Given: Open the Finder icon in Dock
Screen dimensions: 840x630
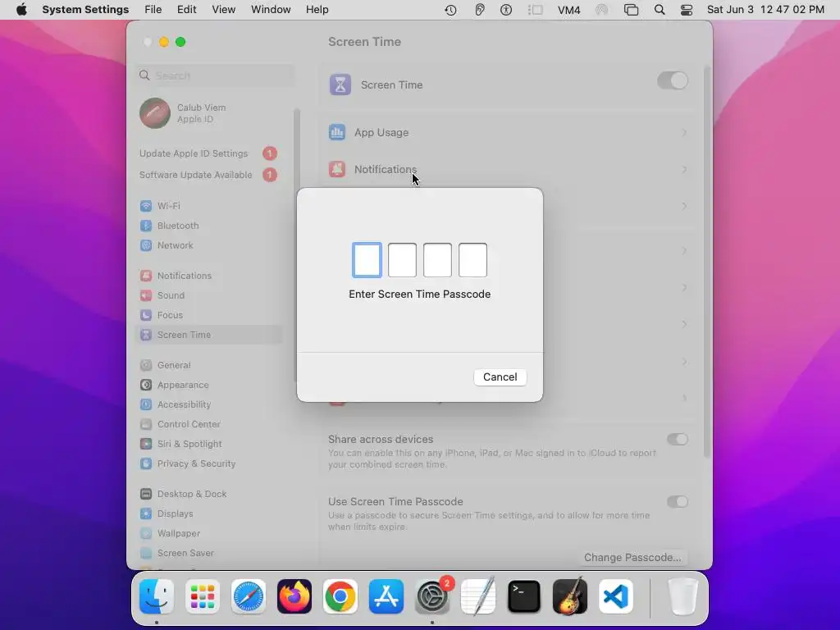Looking at the screenshot, I should pyautogui.click(x=157, y=596).
